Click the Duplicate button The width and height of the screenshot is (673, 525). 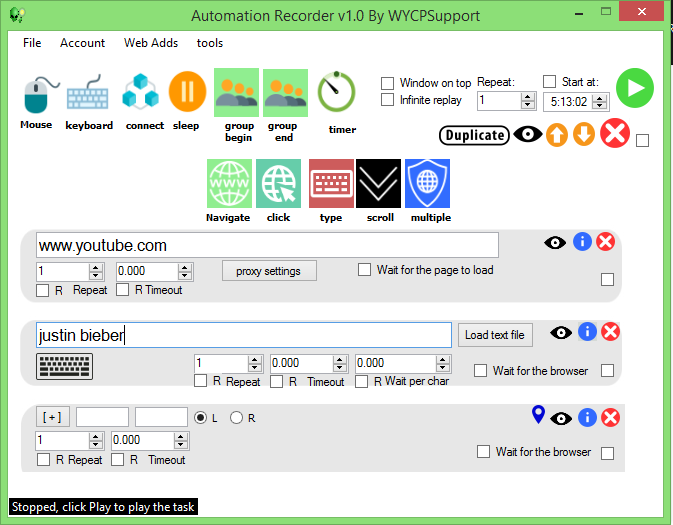pos(474,135)
